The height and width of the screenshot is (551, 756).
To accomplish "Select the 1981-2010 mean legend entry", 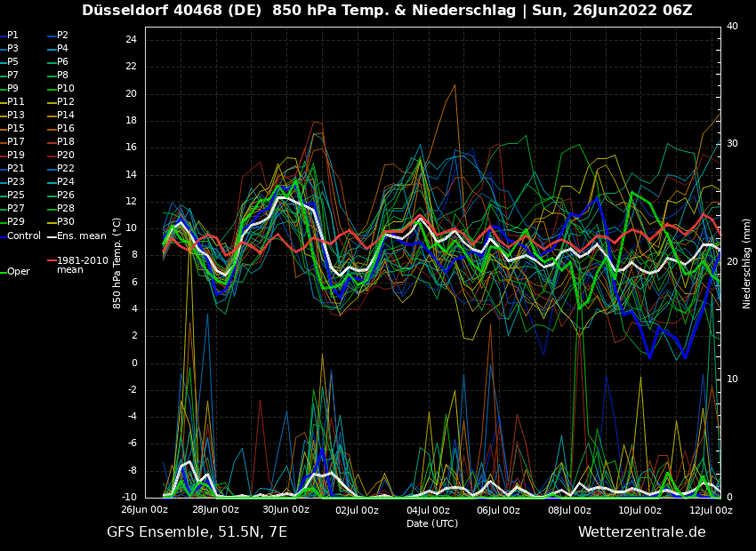I will (x=82, y=266).
